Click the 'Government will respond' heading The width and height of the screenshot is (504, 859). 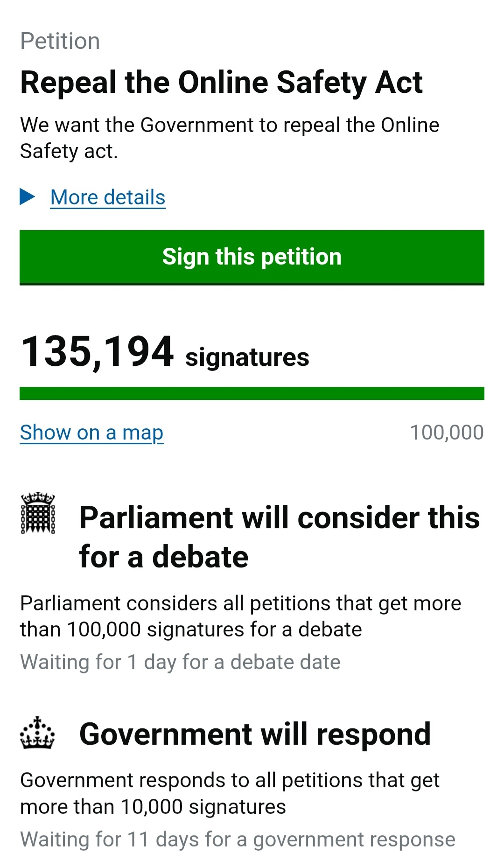click(x=255, y=734)
